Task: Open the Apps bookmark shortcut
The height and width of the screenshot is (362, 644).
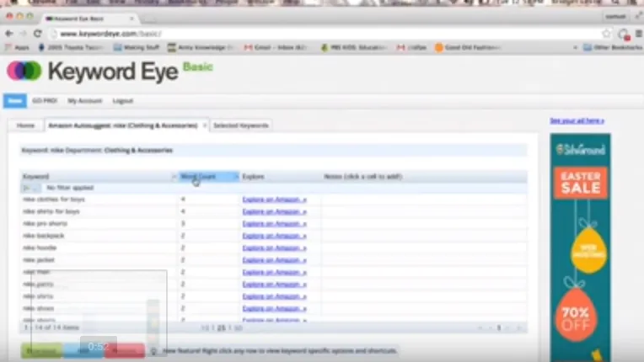Action: pos(17,47)
